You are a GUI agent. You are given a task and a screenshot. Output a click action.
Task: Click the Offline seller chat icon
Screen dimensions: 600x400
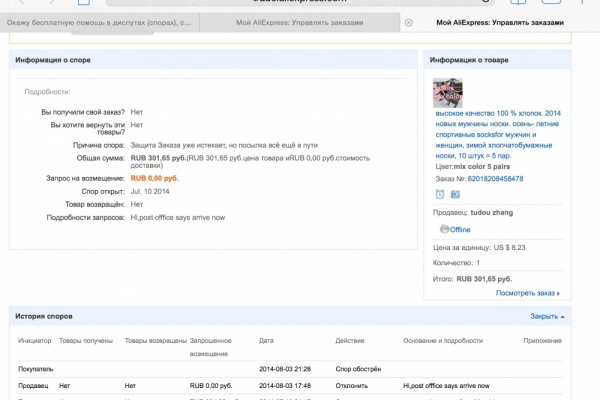click(x=445, y=229)
